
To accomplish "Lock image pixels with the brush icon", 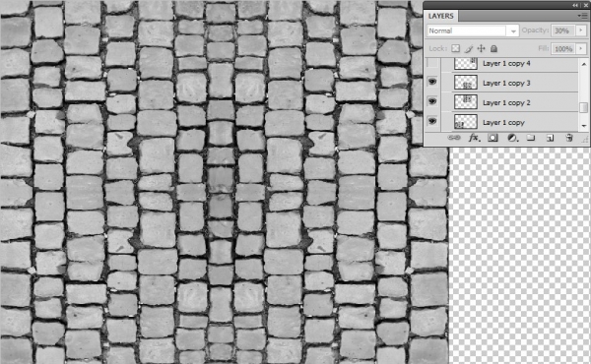I will point(469,48).
